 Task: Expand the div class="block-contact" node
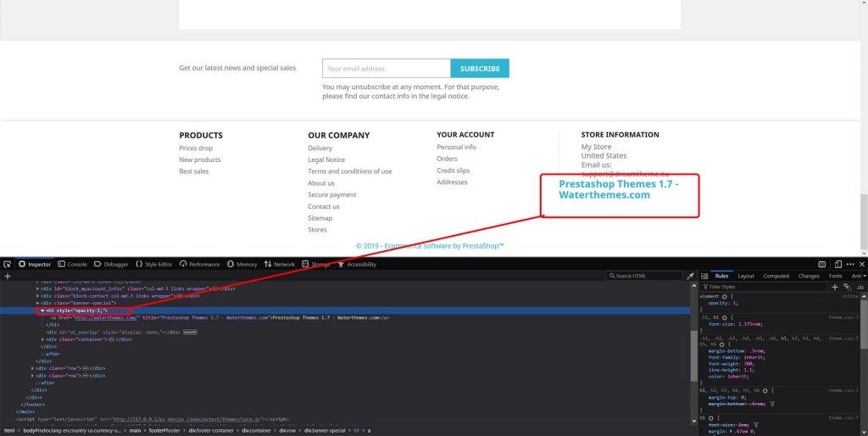pos(37,296)
